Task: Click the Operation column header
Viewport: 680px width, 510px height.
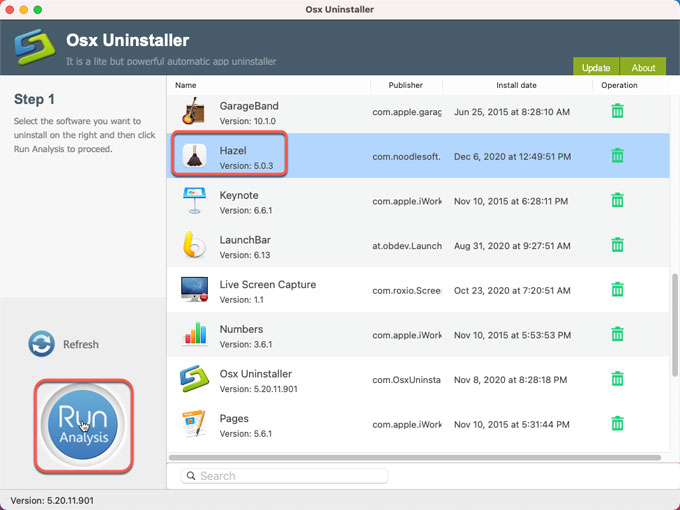Action: 619,85
